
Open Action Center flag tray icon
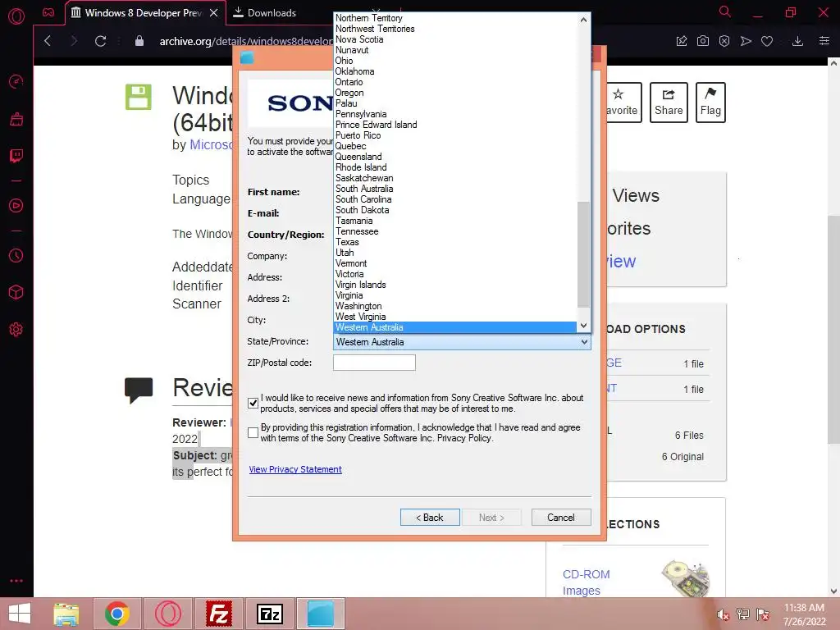click(x=763, y=614)
